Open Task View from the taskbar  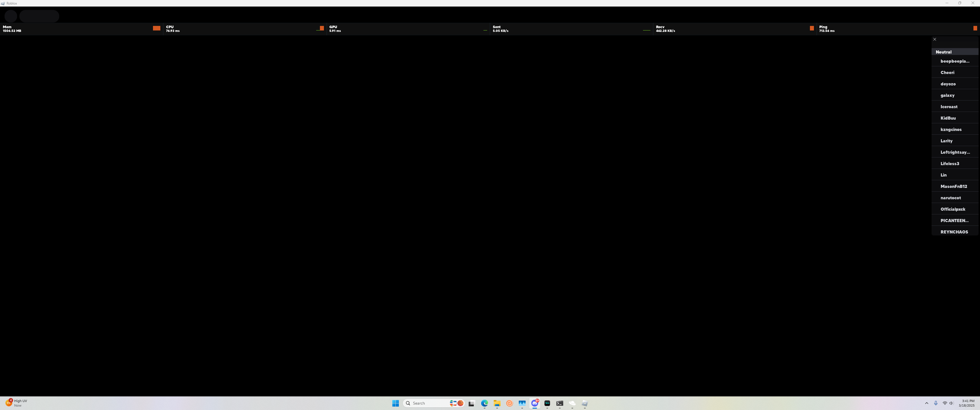(x=472, y=403)
